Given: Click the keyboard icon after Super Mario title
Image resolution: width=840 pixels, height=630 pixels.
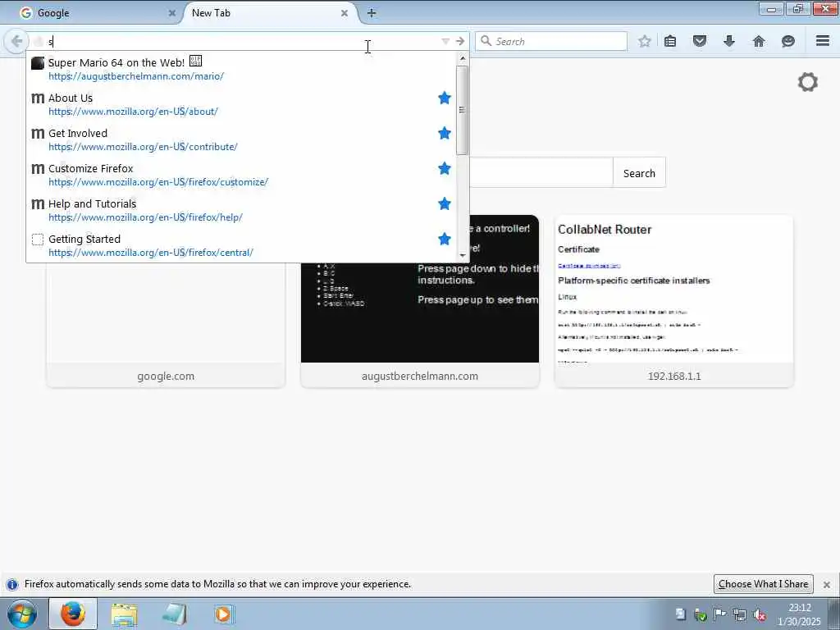Looking at the screenshot, I should [195, 61].
